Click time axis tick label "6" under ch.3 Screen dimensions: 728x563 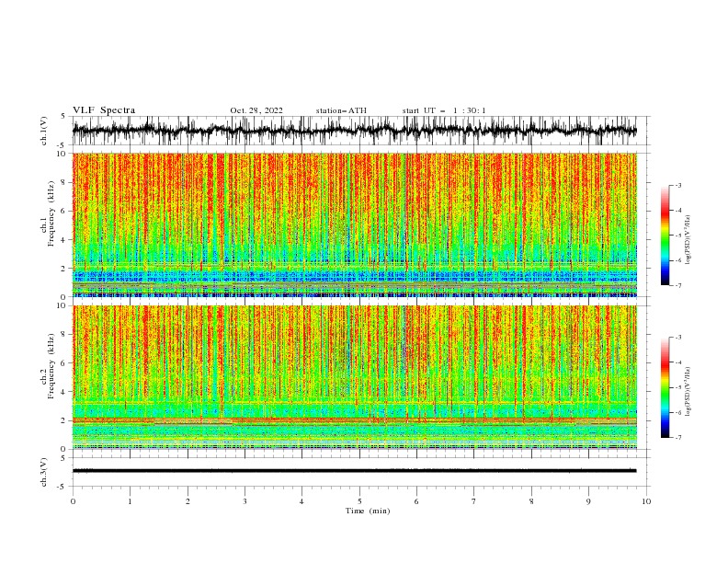[x=417, y=501]
